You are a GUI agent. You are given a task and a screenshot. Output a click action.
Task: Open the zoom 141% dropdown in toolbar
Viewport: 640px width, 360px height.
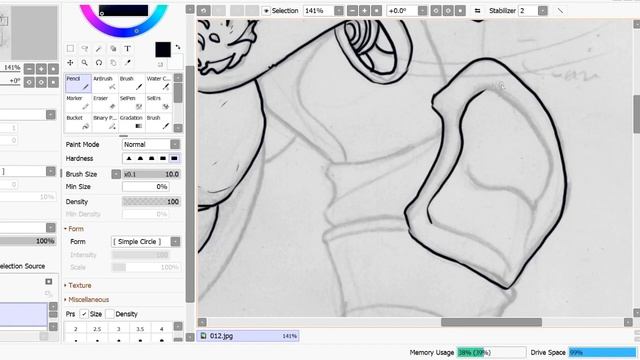click(x=339, y=11)
